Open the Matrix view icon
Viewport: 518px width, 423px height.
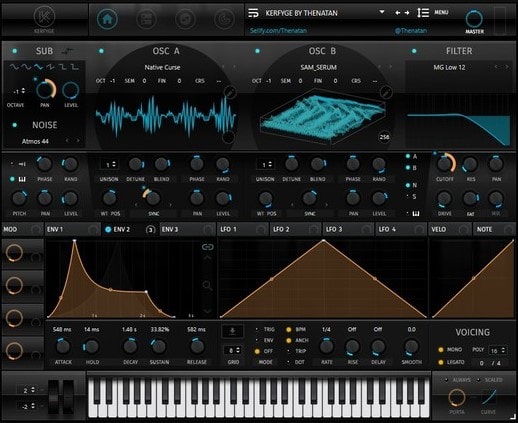[x=185, y=19]
